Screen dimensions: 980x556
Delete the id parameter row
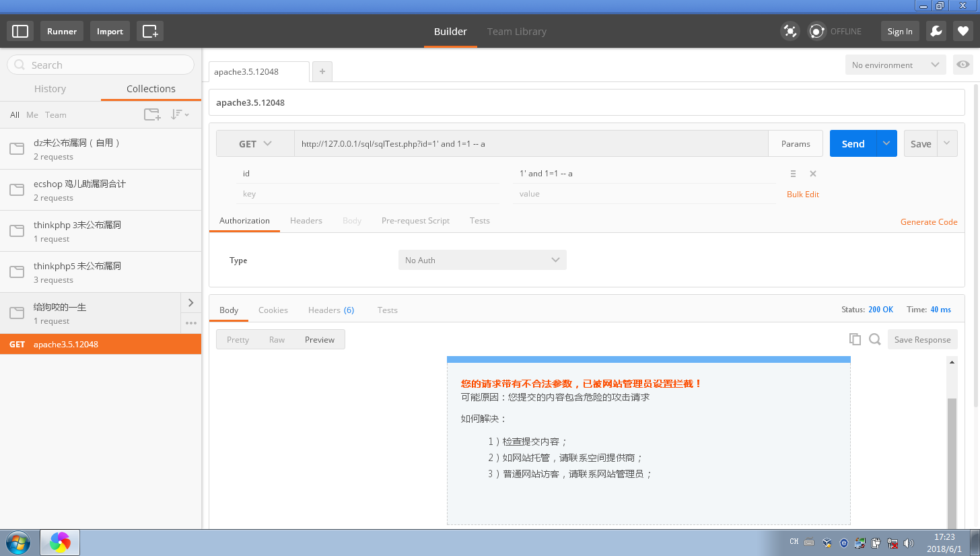tap(812, 174)
